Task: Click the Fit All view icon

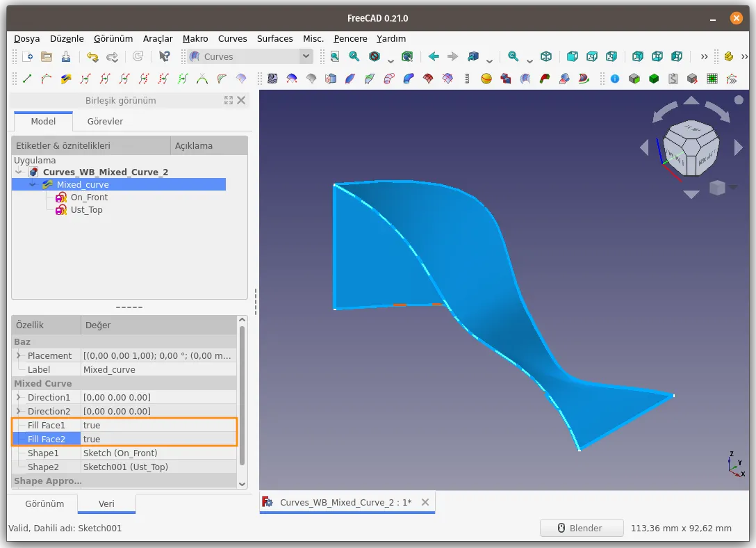Action: click(335, 56)
